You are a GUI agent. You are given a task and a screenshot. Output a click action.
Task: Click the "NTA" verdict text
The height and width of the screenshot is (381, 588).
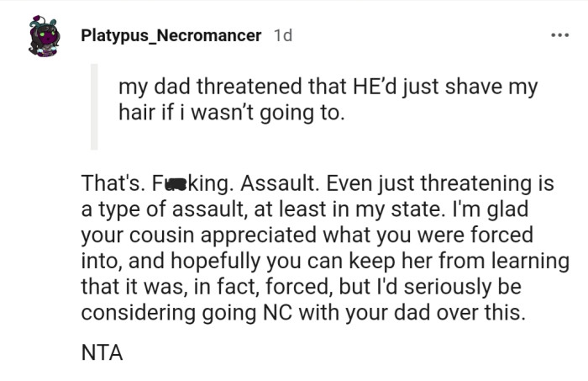click(x=102, y=353)
